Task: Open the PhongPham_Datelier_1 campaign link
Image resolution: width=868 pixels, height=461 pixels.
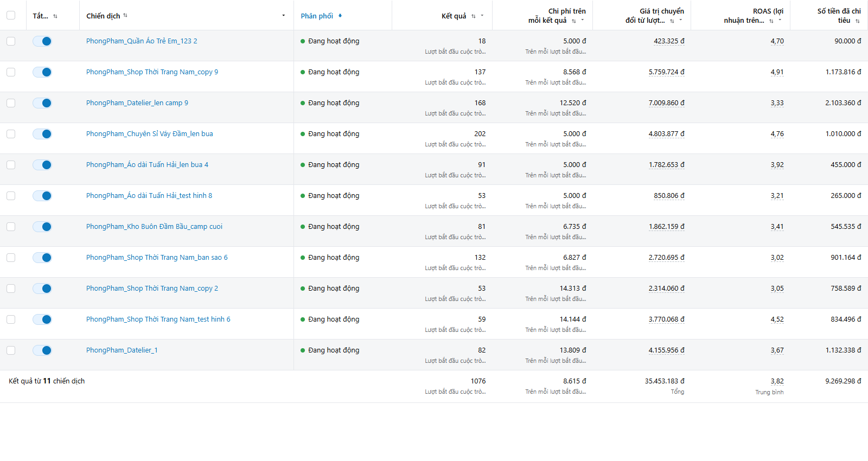Action: (x=122, y=350)
